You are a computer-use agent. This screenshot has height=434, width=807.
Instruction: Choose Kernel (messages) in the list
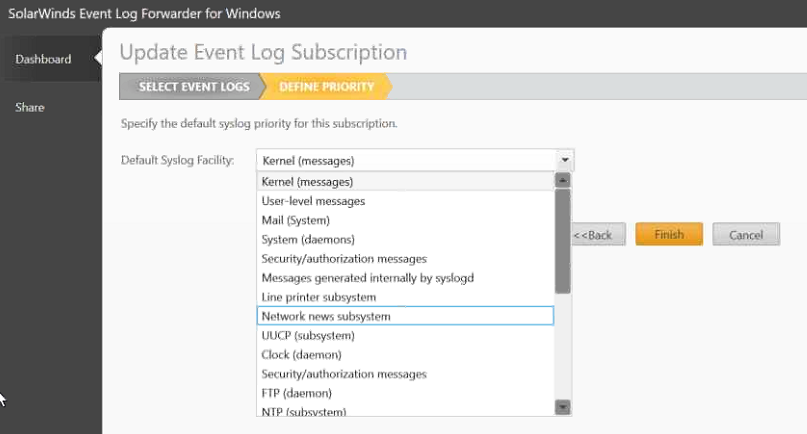[406, 182]
